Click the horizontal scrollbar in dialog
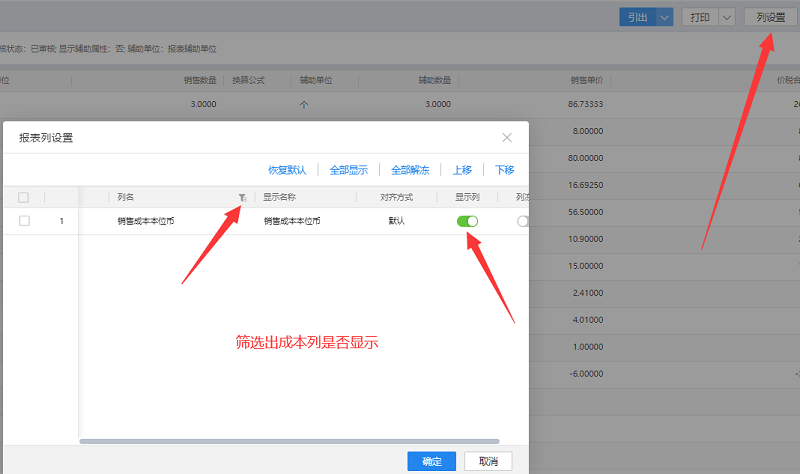800x474 pixels. [288, 441]
